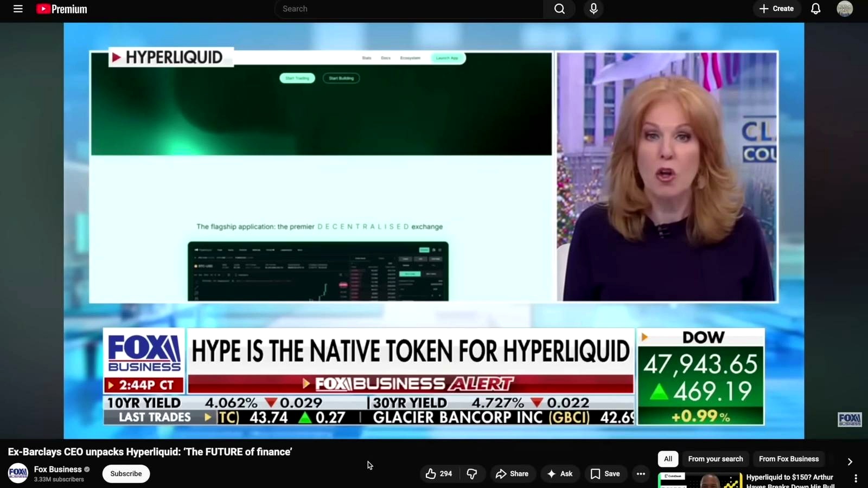Open the hamburger guide menu
Viewport: 868px width, 488px height.
pyautogui.click(x=18, y=9)
